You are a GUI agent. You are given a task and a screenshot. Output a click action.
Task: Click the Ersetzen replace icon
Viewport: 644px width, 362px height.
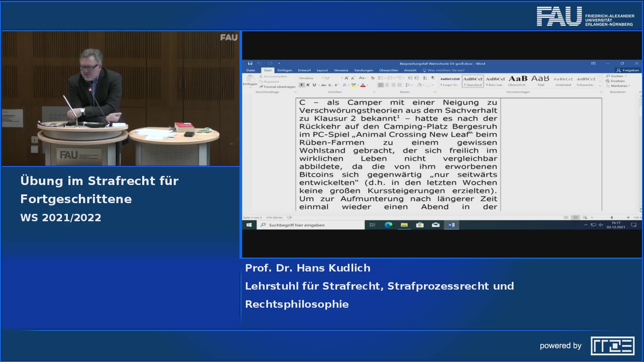[608, 81]
